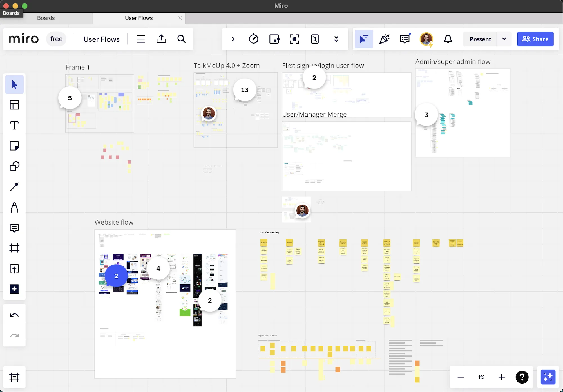Image resolution: width=563 pixels, height=392 pixels.
Task: Open the Templates tool in sidebar
Action: (14, 105)
